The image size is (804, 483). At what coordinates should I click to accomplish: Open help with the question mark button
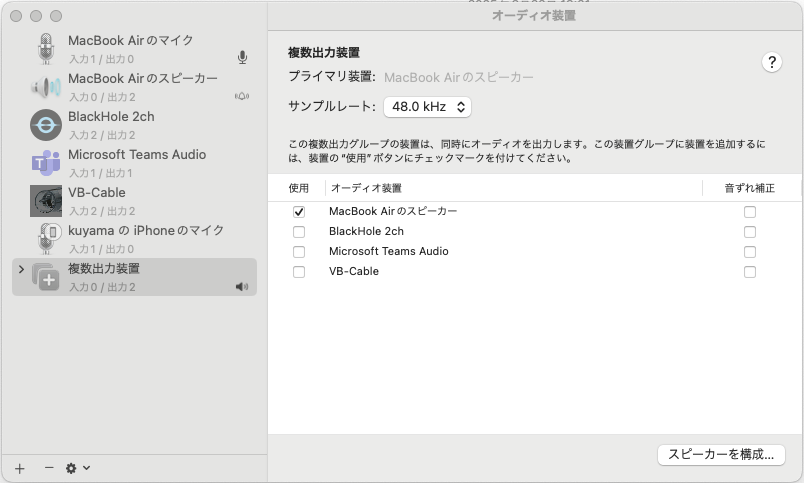pos(772,62)
